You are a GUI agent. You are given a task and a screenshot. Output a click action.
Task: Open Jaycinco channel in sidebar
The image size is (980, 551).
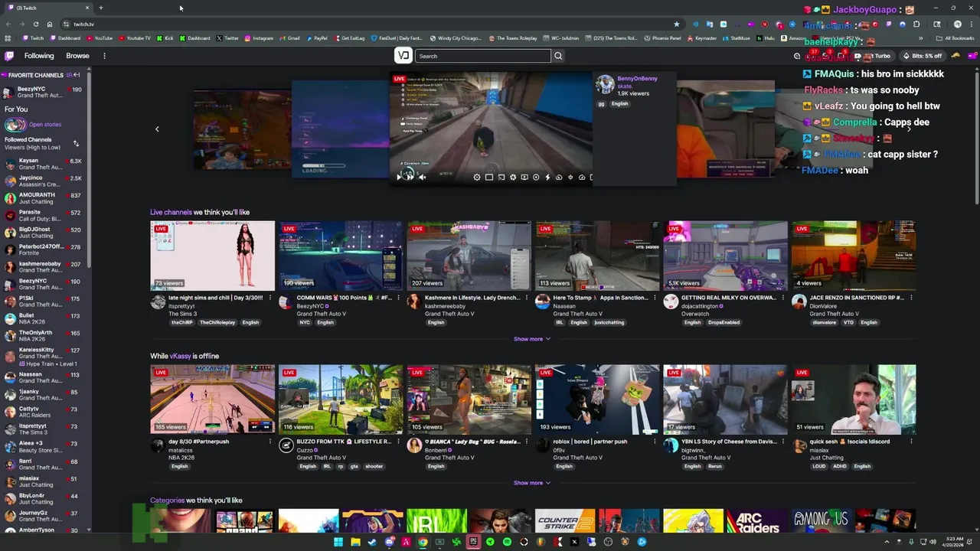point(46,181)
